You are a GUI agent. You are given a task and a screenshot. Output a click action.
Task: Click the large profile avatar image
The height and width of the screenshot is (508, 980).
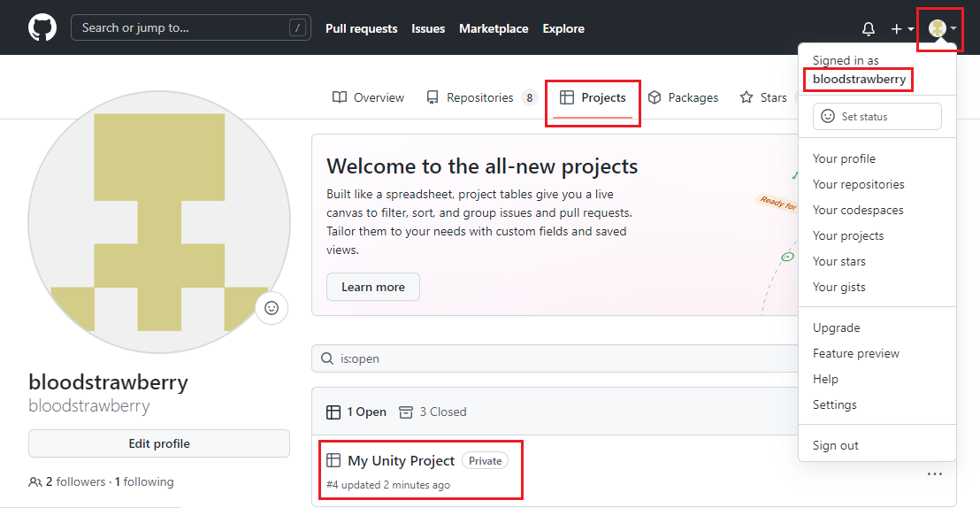click(159, 222)
